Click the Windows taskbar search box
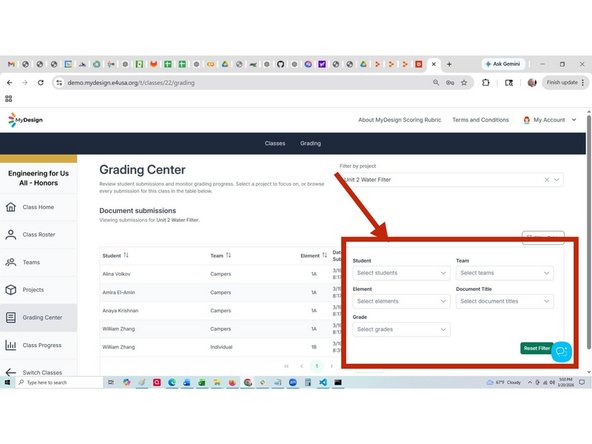 (60, 382)
